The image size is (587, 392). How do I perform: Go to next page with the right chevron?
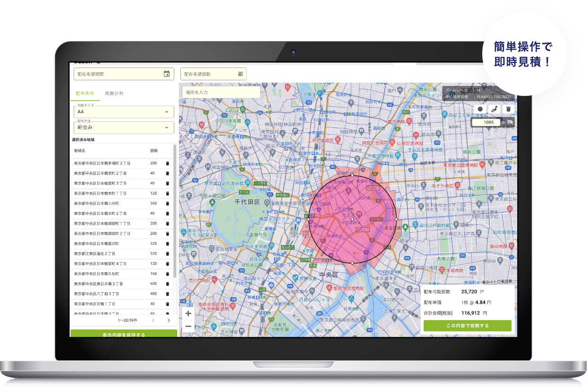click(x=169, y=320)
